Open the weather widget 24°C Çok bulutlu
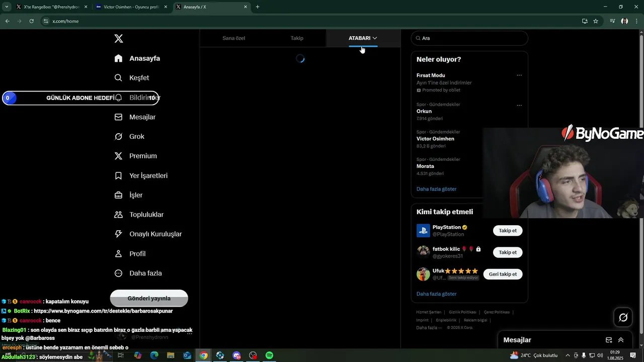 (533, 355)
